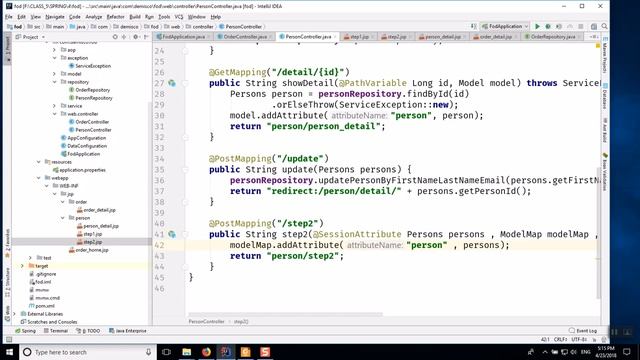Image resolution: width=640 pixels, height=360 pixels.
Task: Open the Spring tool window button
Action: [x=25, y=331]
